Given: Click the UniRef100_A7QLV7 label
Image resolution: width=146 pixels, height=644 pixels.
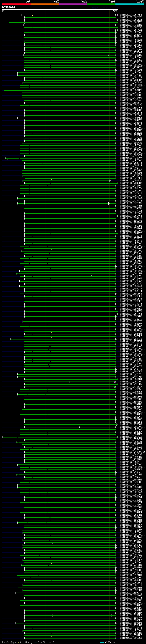Looking at the screenshot, I should [x=131, y=158].
